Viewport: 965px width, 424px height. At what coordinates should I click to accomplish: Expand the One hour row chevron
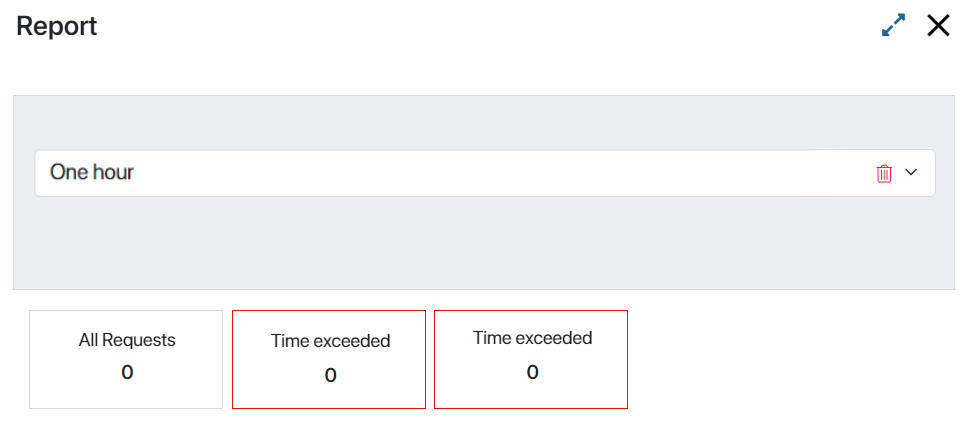pyautogui.click(x=911, y=173)
